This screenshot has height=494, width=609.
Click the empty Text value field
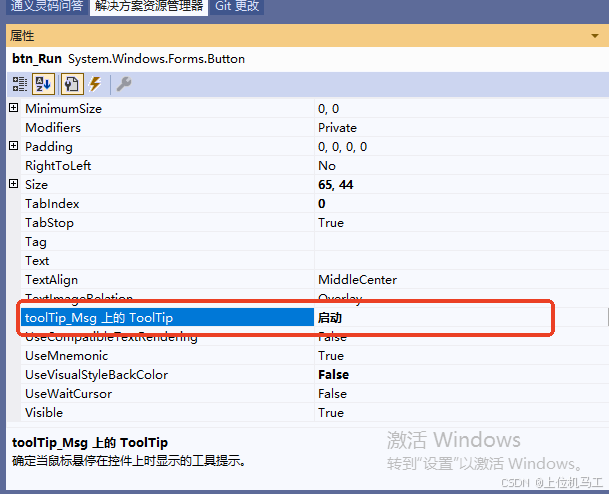[462, 261]
